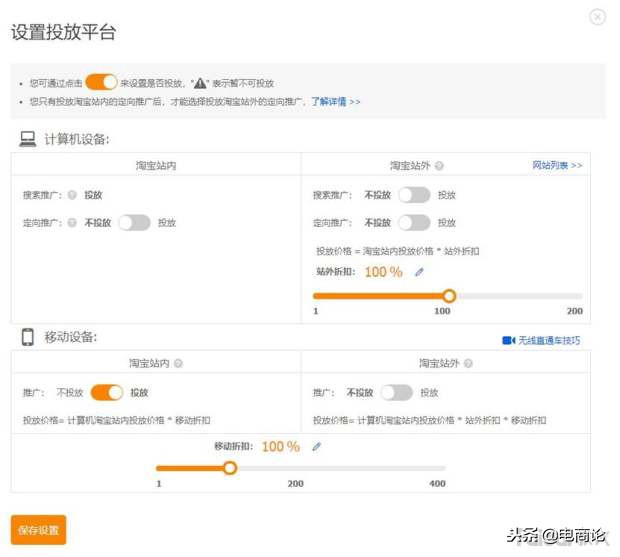Click the example toggle in the instructions
This screenshot has width=620, height=557.
tap(101, 83)
